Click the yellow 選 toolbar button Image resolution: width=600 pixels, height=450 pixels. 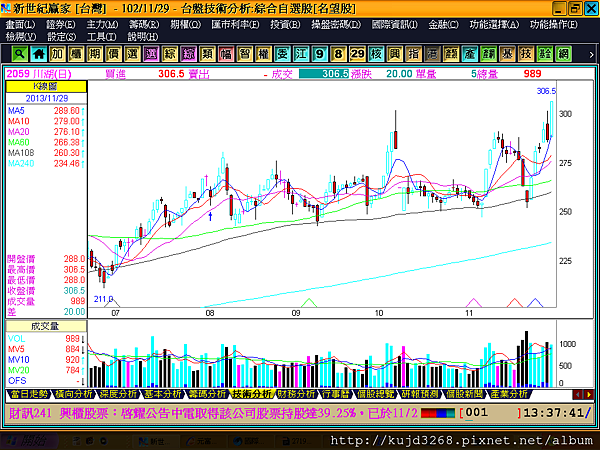coord(132,54)
